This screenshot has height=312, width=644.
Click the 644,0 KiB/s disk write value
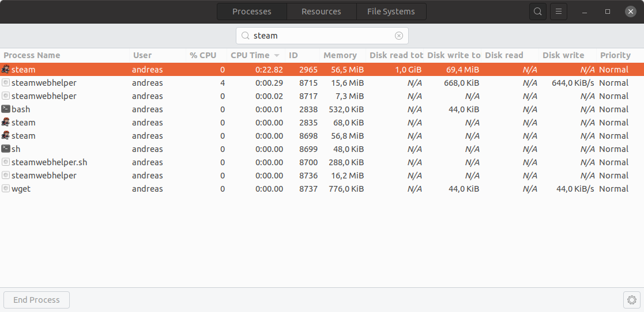pyautogui.click(x=573, y=82)
